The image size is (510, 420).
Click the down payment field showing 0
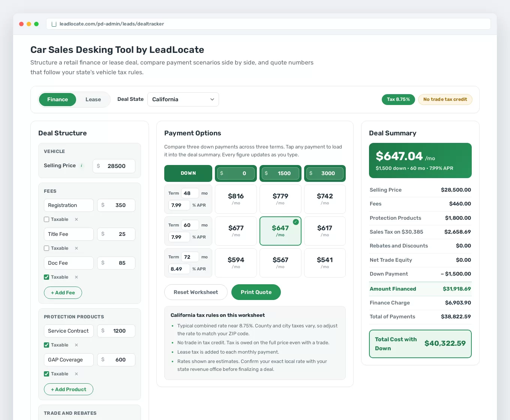tap(236, 173)
